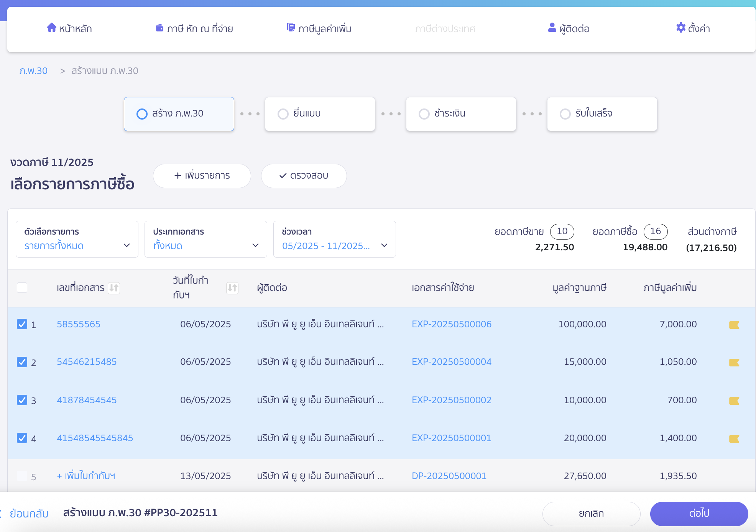Image resolution: width=756 pixels, height=532 pixels.
Task: Click the wallet icon for ภาษี หัก ณ ที่จ่าย
Action: [x=159, y=28]
